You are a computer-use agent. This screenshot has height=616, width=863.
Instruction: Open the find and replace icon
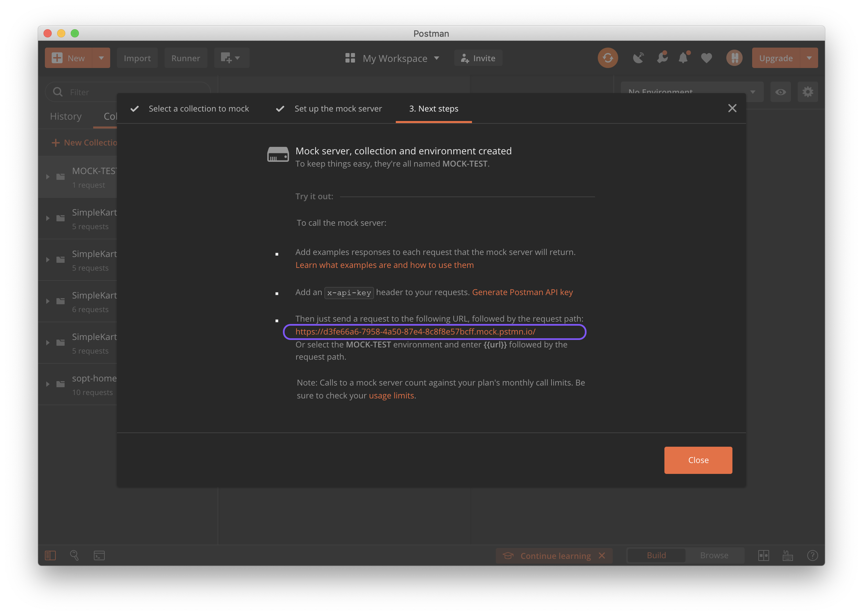(x=74, y=555)
